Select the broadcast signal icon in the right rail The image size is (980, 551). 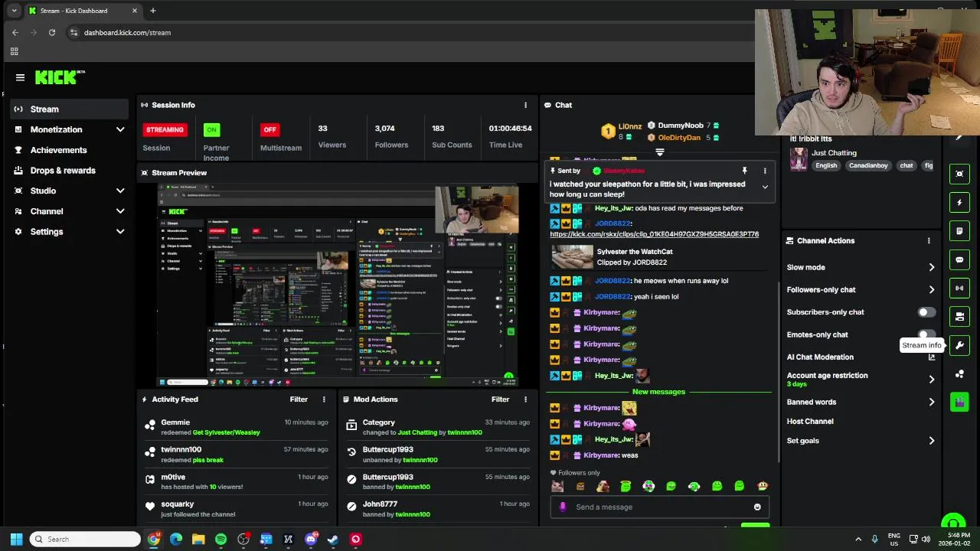tap(959, 288)
